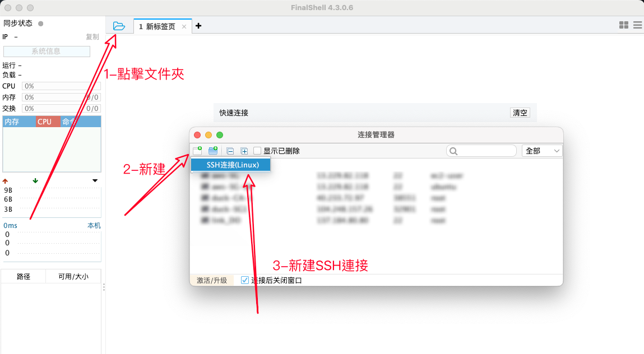Click 激活/升级 in the dialog footer
Screen dimensions: 644x354
(x=212, y=280)
